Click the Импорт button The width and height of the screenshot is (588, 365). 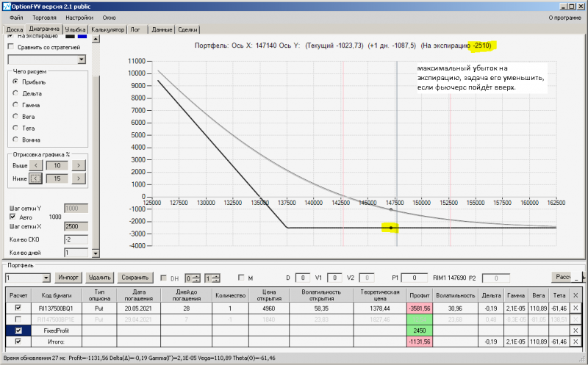point(68,278)
